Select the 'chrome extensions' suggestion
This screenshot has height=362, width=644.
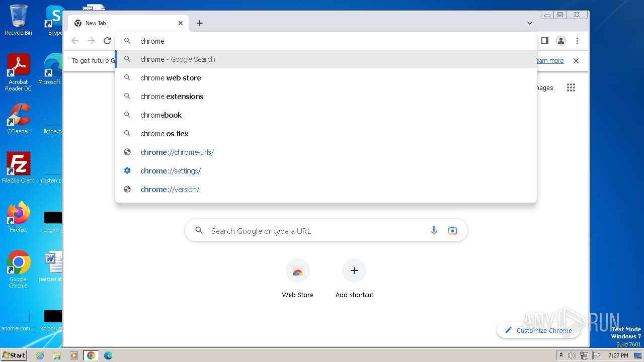click(x=326, y=97)
